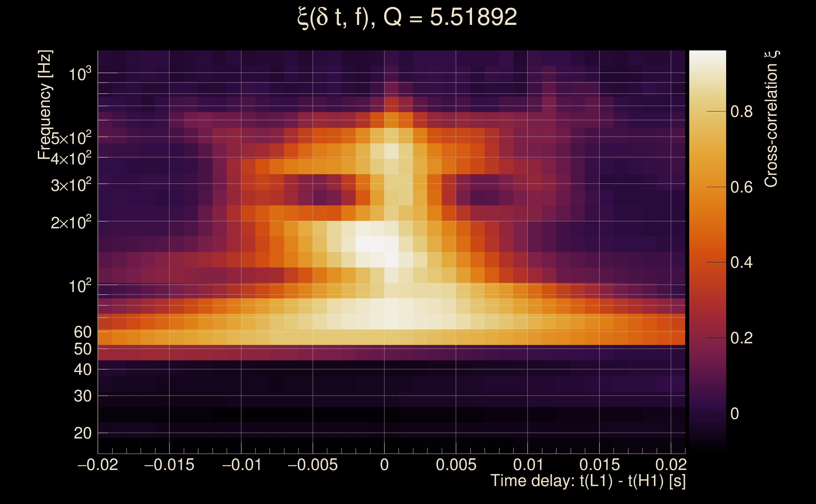Click the -0.005 label on the time axis
Viewport: 816px width, 504px height.
(312, 465)
